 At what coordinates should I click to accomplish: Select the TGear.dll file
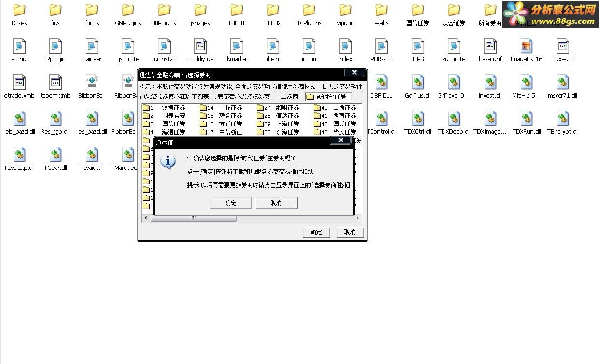coord(56,158)
